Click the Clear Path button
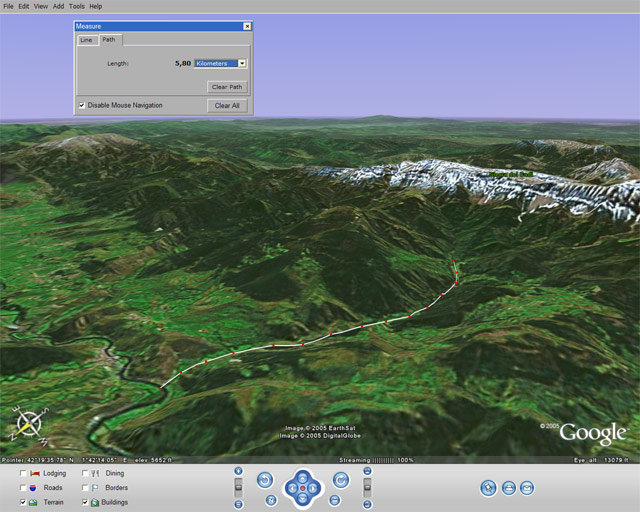640x512 pixels. point(227,87)
